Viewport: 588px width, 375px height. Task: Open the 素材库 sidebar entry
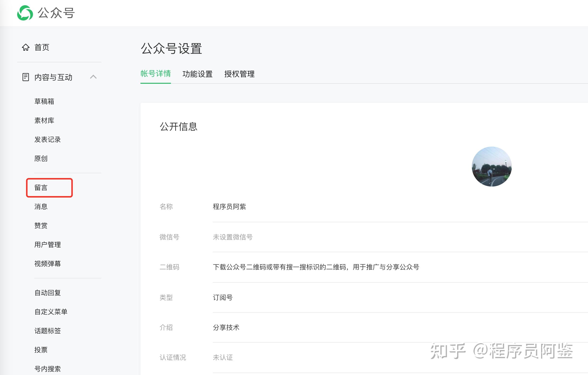[x=44, y=120]
